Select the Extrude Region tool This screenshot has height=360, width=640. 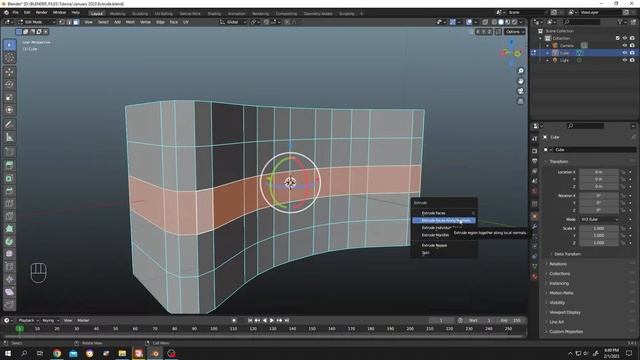(9, 165)
